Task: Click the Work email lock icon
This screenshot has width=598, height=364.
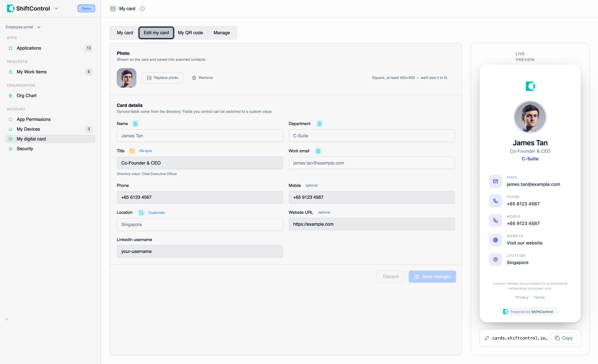Action: (318, 151)
